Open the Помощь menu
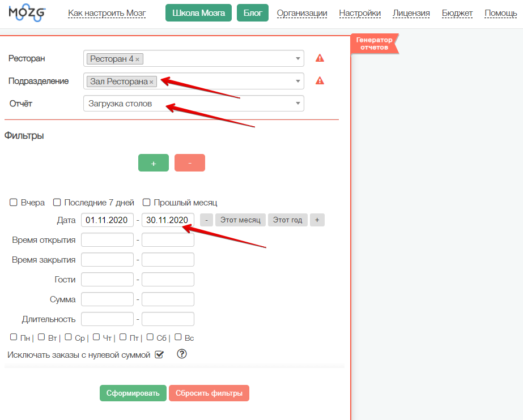Image resolution: width=523 pixels, height=420 pixels. (501, 13)
